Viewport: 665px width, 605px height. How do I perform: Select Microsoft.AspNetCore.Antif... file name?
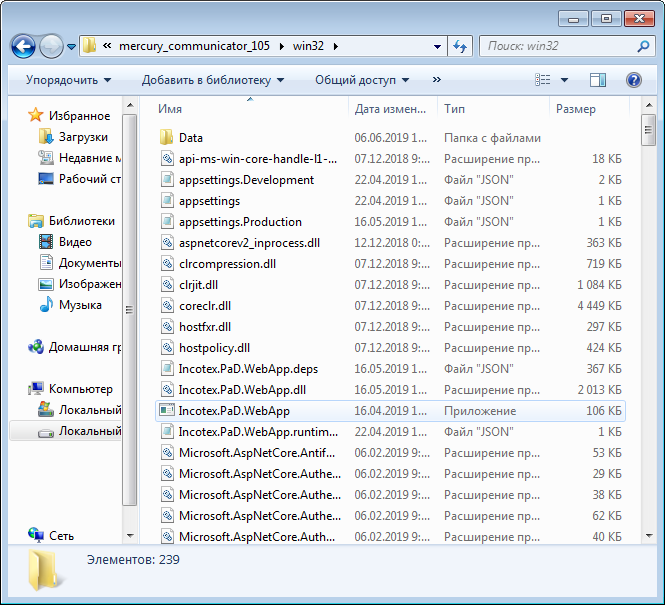(257, 453)
